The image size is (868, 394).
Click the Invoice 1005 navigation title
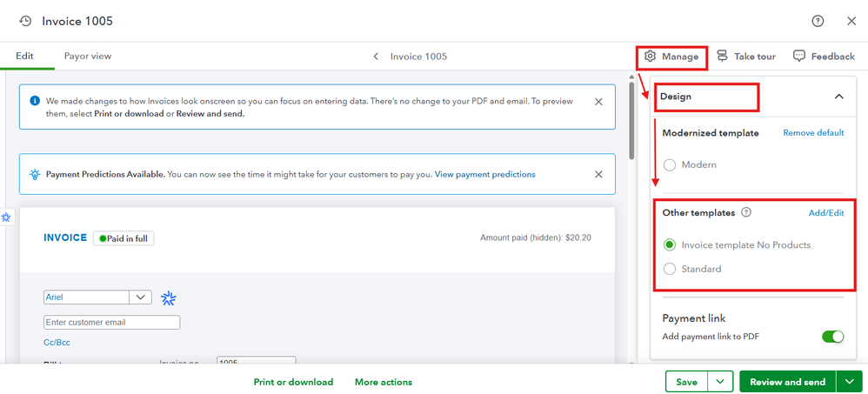[418, 57]
